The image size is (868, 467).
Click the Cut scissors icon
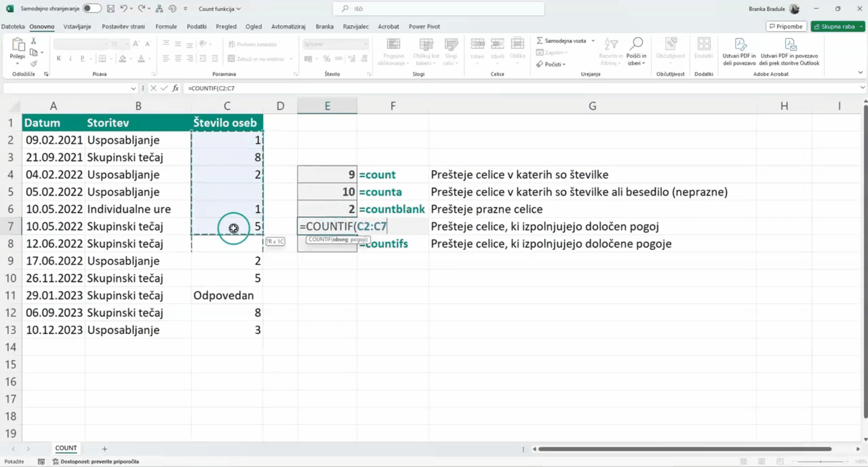(34, 41)
